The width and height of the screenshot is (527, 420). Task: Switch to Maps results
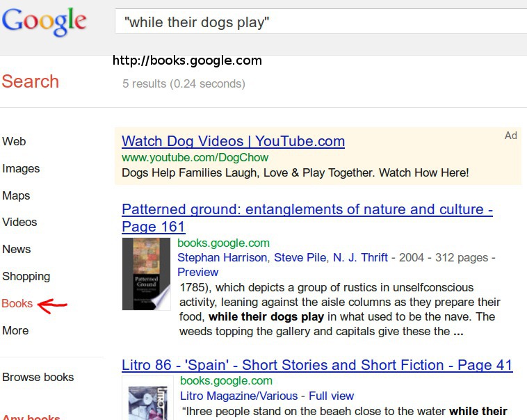[16, 195]
